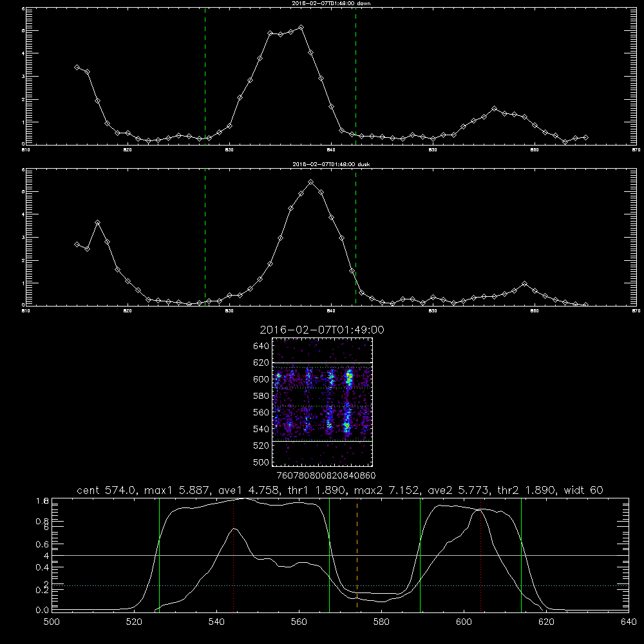Click red dotted peak marker near 604

(480, 554)
